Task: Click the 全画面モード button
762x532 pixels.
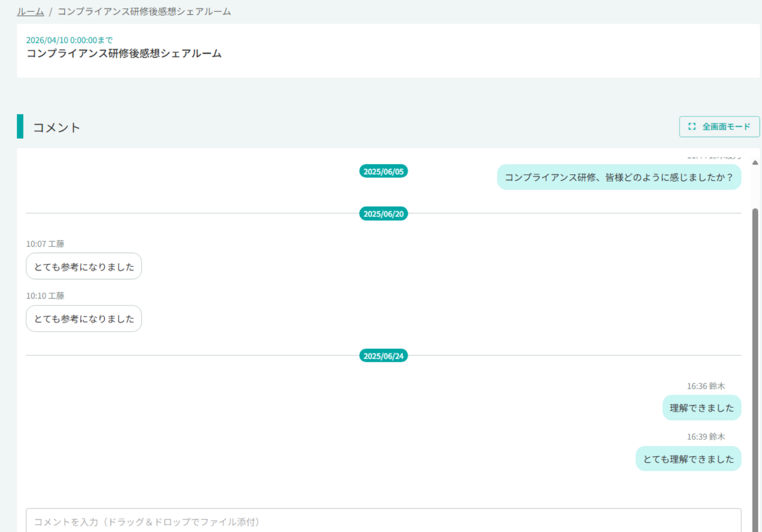Action: (x=719, y=127)
